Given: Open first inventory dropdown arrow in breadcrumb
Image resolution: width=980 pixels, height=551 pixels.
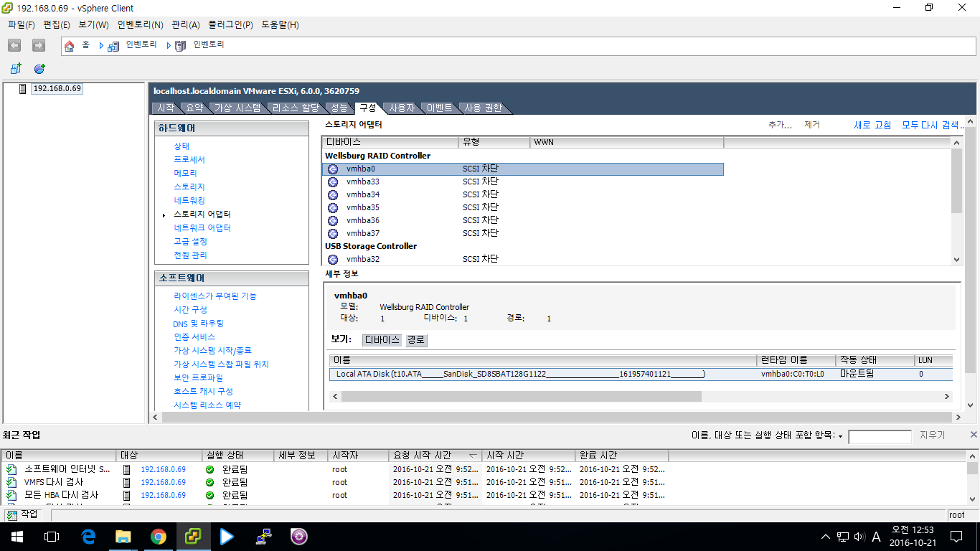Looking at the screenshot, I should tap(102, 46).
